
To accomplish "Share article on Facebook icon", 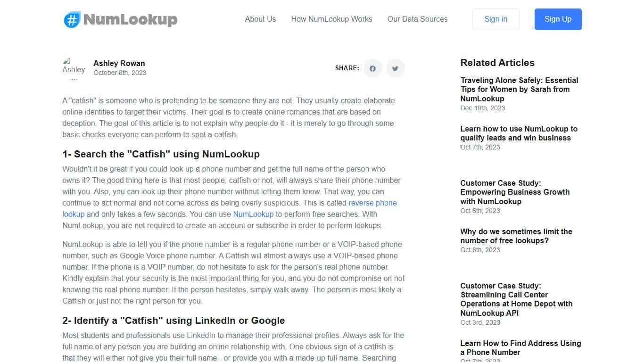I will tap(372, 68).
